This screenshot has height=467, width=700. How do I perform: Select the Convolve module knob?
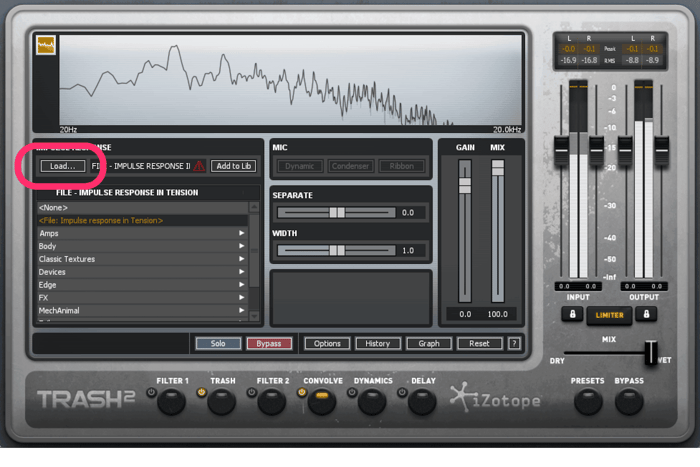(x=322, y=401)
